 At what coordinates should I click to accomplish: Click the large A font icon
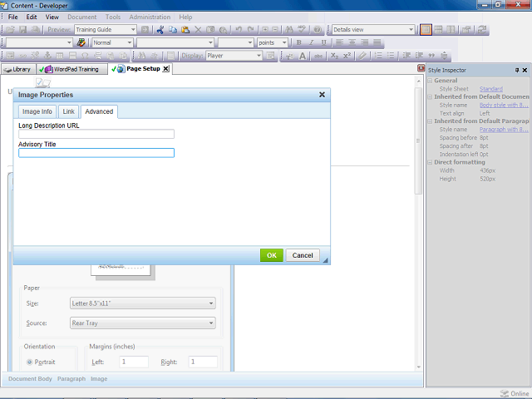coord(303,56)
